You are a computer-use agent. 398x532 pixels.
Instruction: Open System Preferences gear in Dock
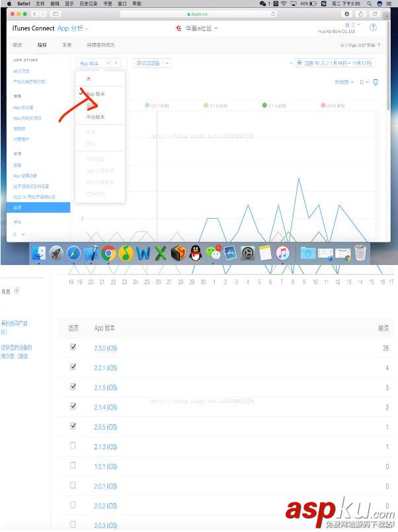coord(248,253)
